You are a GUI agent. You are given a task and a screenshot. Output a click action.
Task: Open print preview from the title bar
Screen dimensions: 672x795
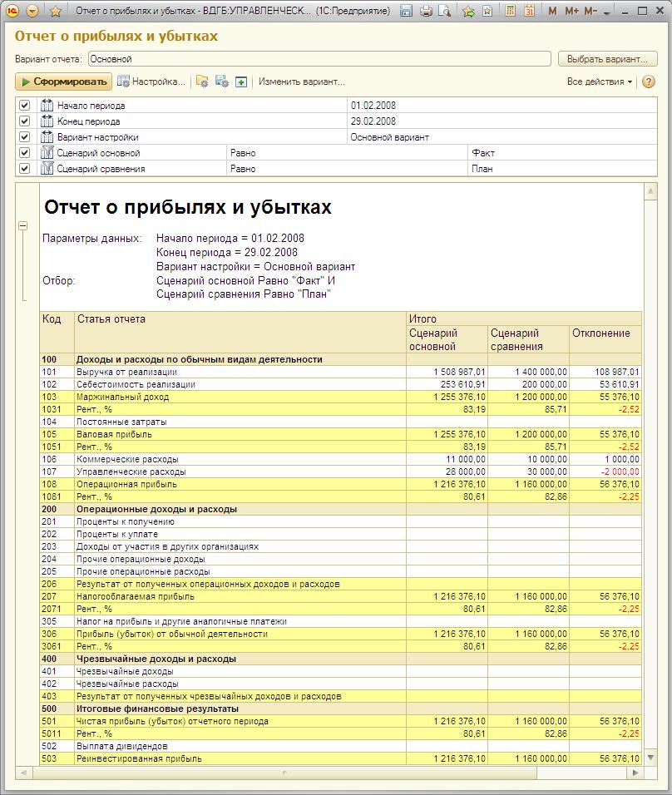pos(445,8)
